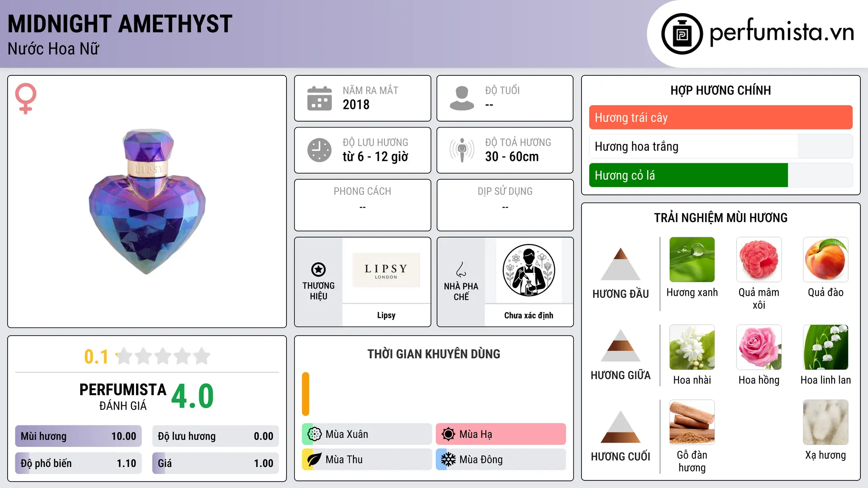Screen dimensions: 868x488
Task: Click the Midnight Amethyst title
Action: (x=120, y=24)
